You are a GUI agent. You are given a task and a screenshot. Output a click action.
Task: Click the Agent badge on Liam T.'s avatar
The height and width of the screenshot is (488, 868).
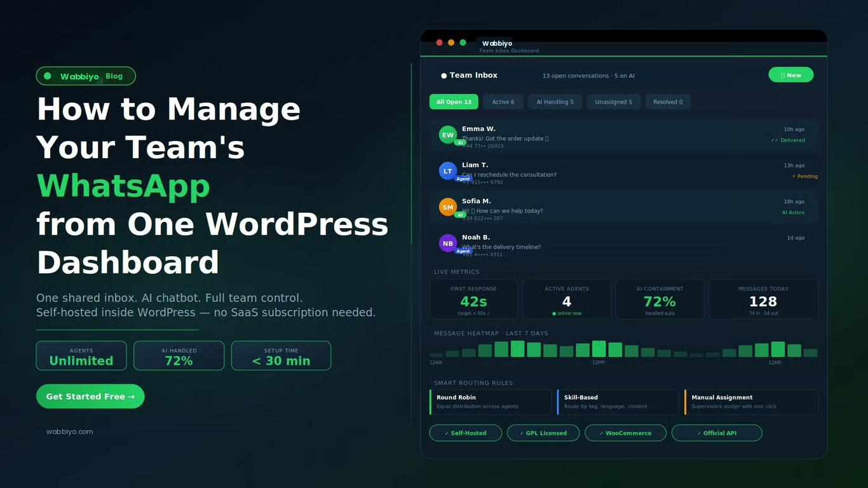pos(463,179)
